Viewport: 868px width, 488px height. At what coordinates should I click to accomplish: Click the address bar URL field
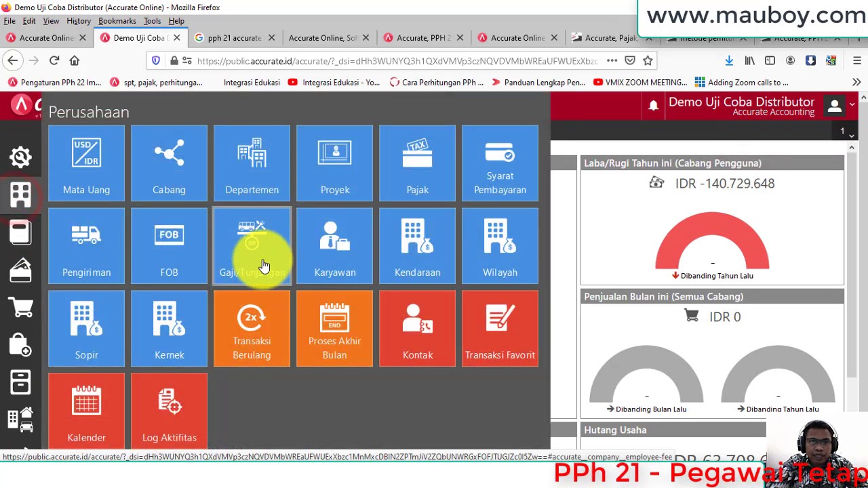(397, 61)
